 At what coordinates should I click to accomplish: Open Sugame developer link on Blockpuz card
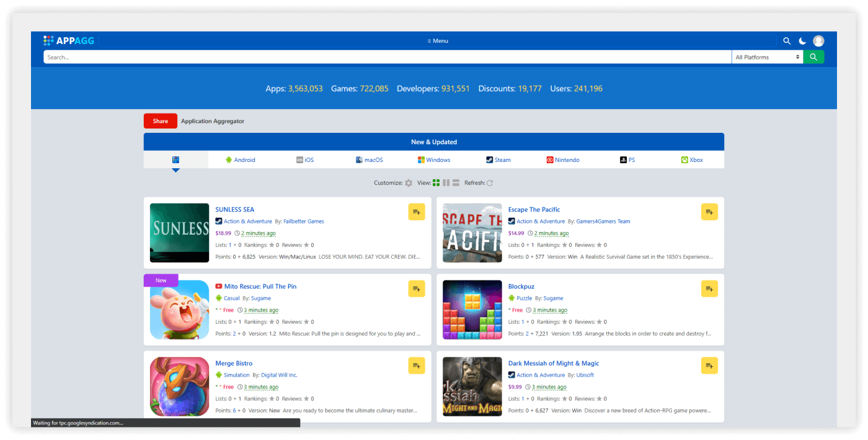tap(554, 299)
